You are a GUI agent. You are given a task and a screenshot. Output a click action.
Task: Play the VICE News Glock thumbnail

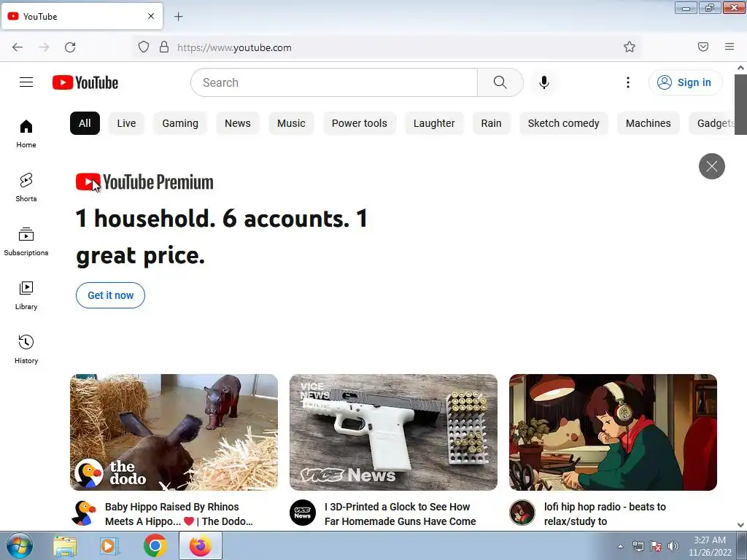coord(393,432)
